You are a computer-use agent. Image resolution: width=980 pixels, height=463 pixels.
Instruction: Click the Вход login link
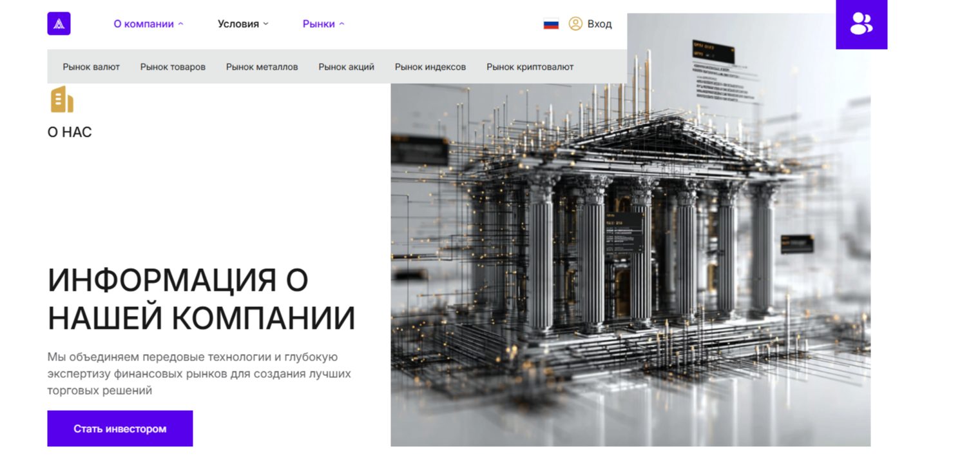pyautogui.click(x=600, y=24)
